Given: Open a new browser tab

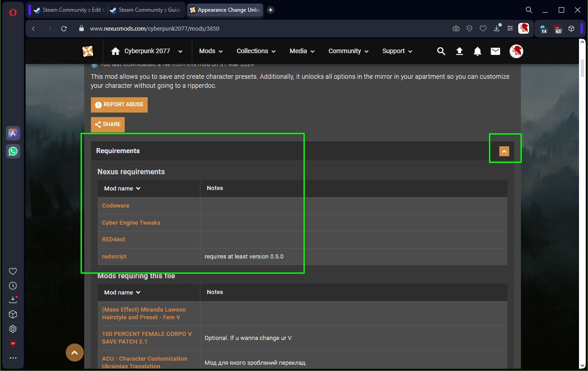Looking at the screenshot, I should click(271, 10).
